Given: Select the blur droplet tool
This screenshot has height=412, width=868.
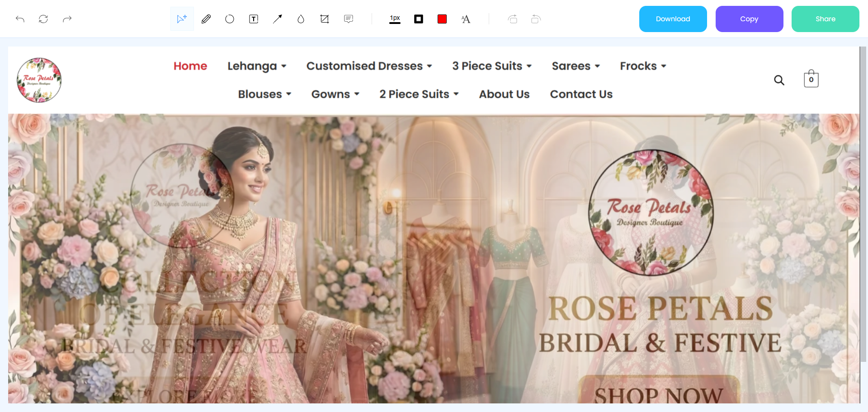Looking at the screenshot, I should pos(301,19).
